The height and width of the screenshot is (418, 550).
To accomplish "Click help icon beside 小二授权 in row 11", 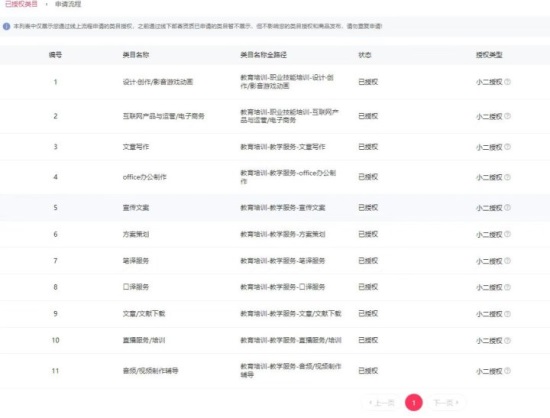I will click(x=507, y=371).
